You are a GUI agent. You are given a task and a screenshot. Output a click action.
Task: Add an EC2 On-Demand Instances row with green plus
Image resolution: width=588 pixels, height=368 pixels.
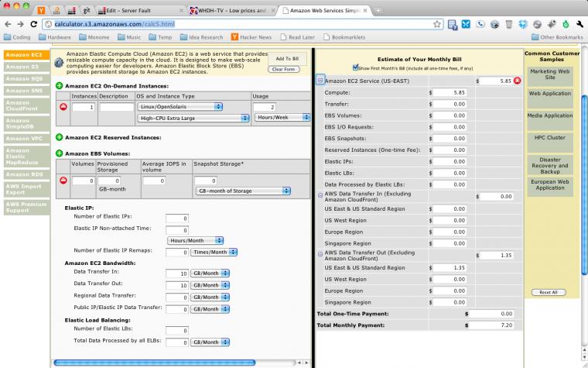(x=60, y=86)
